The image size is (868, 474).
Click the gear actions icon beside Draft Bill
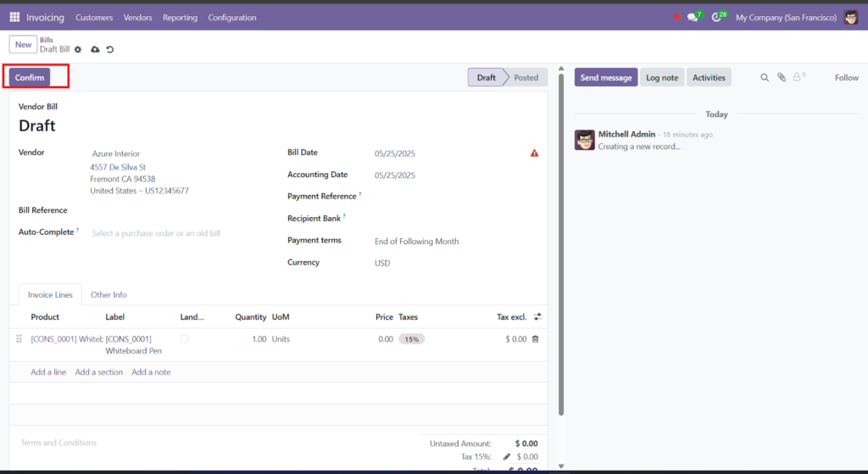tap(78, 49)
